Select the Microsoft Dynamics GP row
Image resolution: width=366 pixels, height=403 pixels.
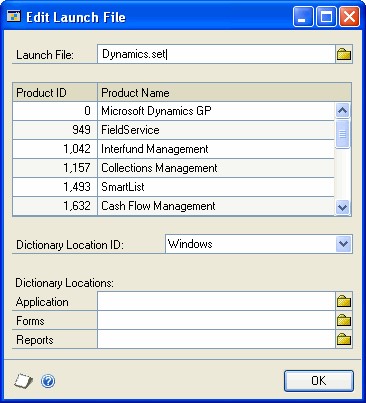tap(173, 111)
